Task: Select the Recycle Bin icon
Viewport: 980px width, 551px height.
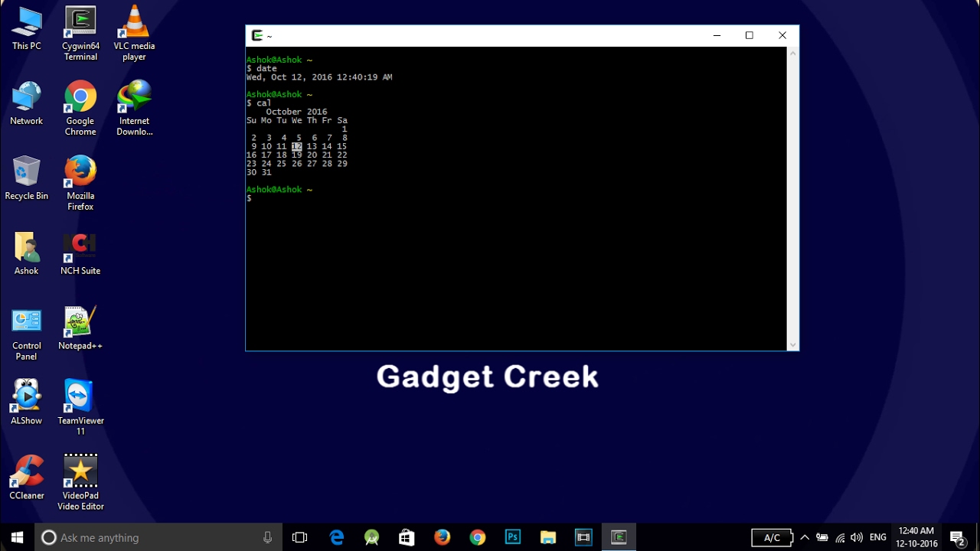Action: [x=26, y=179]
